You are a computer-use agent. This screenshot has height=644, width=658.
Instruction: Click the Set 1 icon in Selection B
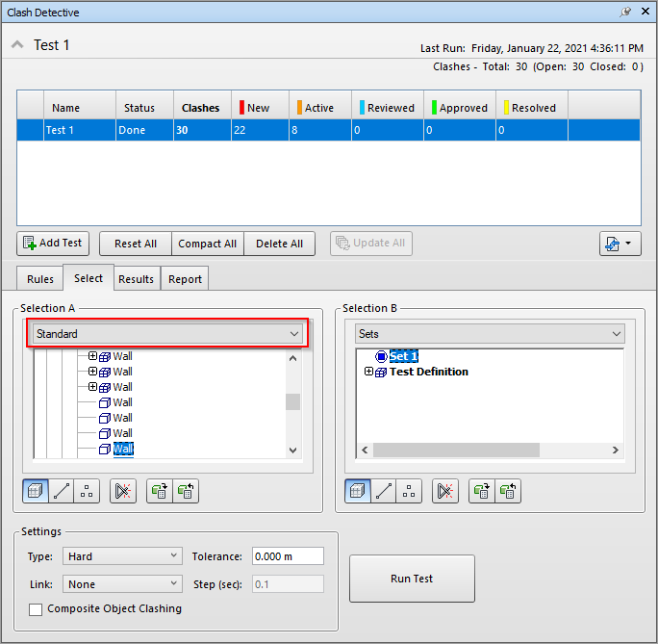pyautogui.click(x=381, y=356)
